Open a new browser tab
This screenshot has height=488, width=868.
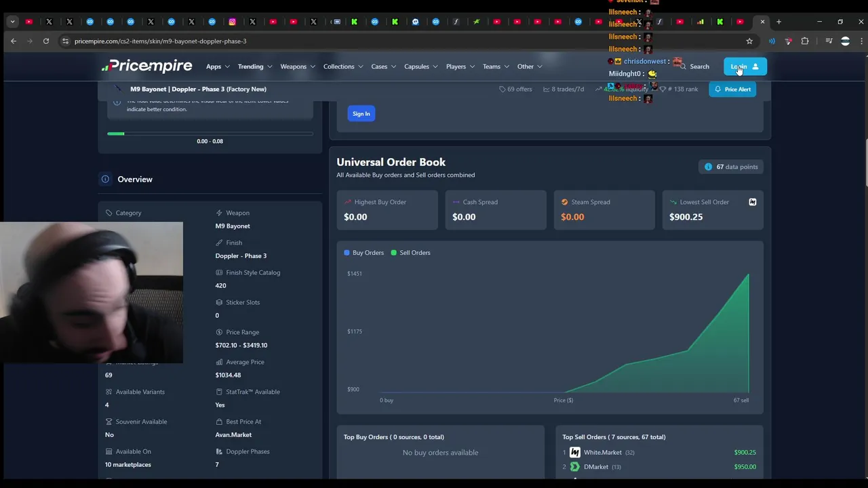[x=778, y=22]
